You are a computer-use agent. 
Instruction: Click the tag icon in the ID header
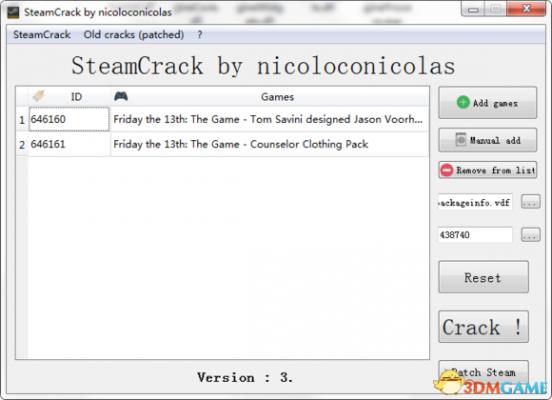point(38,96)
